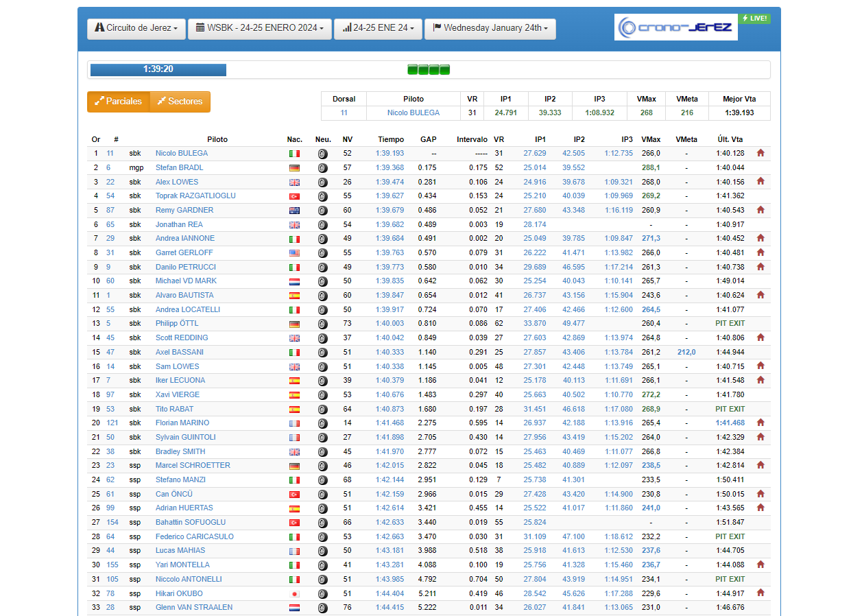Click the home icon in Yari MONTELLA's row
The image size is (851, 616).
[760, 565]
